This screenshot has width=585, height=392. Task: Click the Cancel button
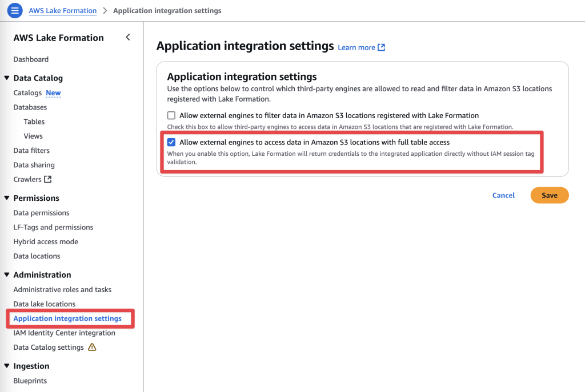tap(503, 195)
